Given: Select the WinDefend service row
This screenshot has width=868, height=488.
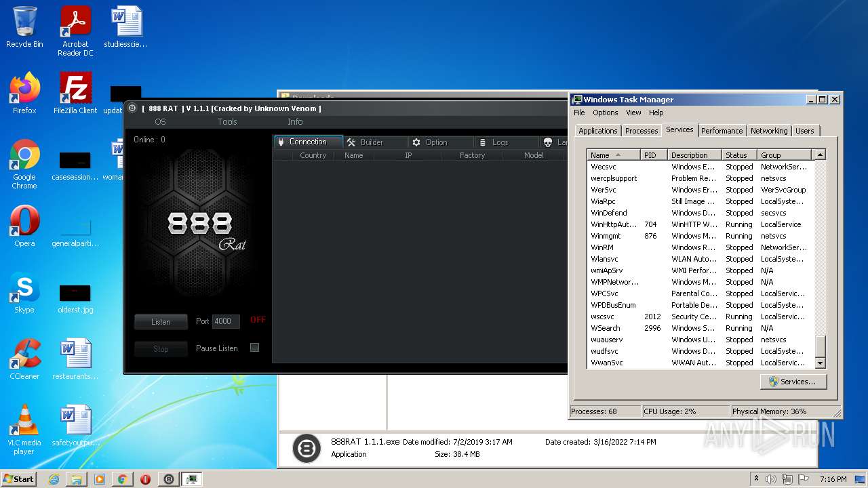Looking at the screenshot, I should click(700, 213).
